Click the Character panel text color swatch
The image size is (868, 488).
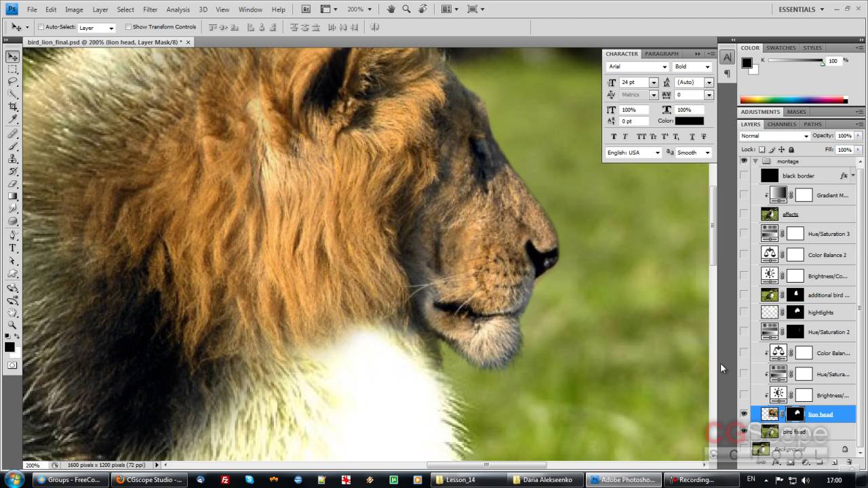[x=689, y=121]
